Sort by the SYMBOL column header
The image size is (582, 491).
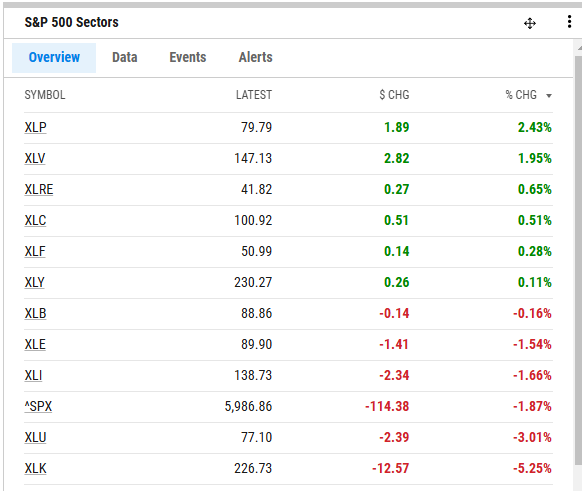(45, 95)
